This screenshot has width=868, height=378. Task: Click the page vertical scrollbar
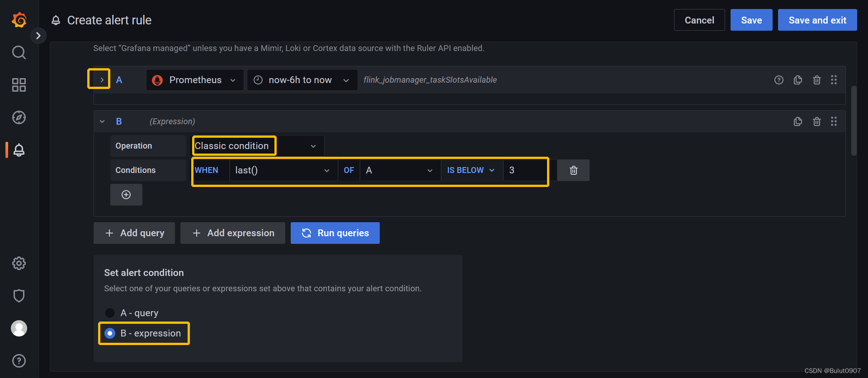[x=854, y=121]
